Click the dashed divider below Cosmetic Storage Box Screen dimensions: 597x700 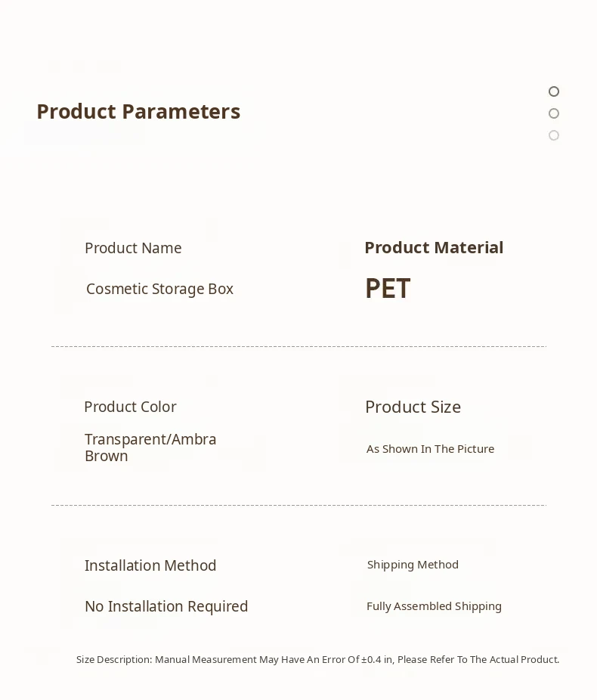point(298,347)
